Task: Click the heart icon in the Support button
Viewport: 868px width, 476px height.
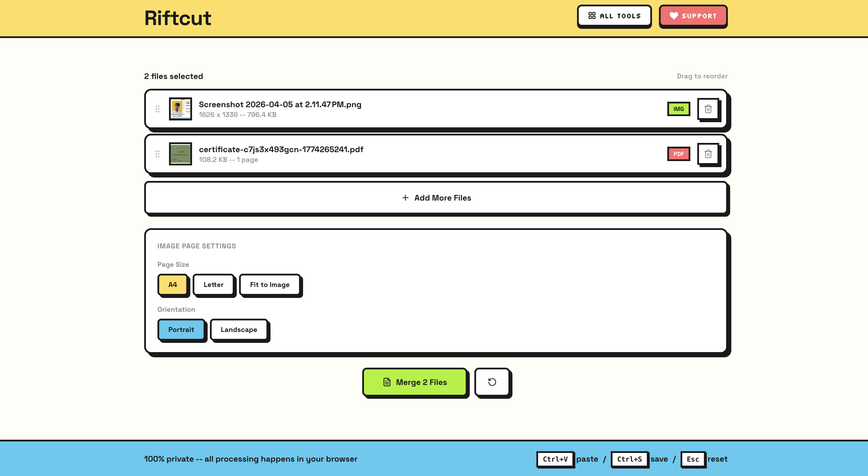Action: click(x=674, y=16)
